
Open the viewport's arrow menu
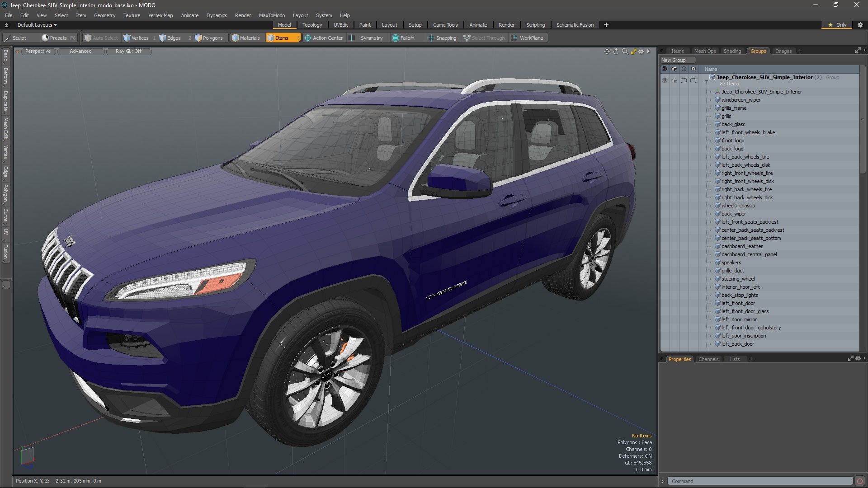[648, 52]
